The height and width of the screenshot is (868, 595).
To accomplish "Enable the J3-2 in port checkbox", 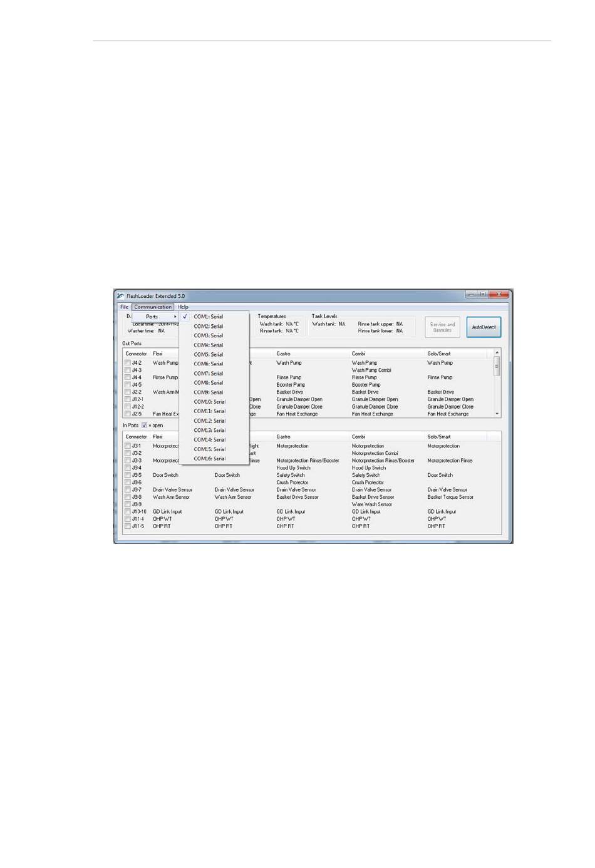I will pos(128,454).
